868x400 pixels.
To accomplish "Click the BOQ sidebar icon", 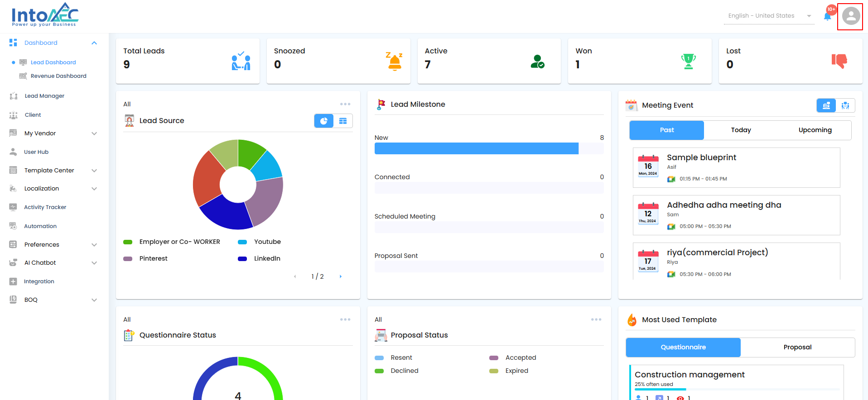I will coord(13,300).
